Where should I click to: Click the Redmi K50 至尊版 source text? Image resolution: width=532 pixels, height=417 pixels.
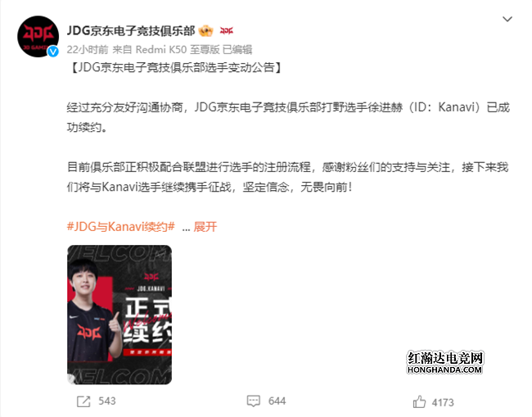pos(178,50)
